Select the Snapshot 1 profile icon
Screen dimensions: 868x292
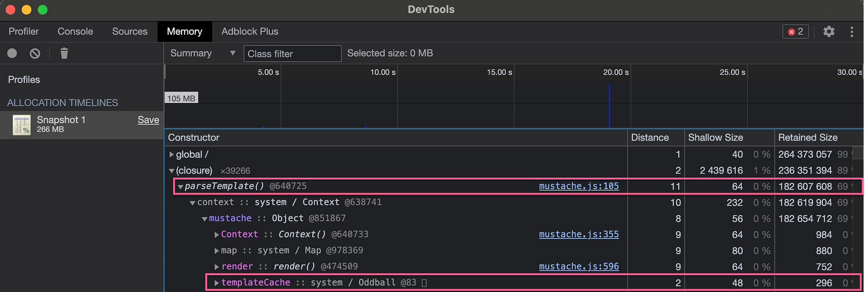[x=22, y=125]
